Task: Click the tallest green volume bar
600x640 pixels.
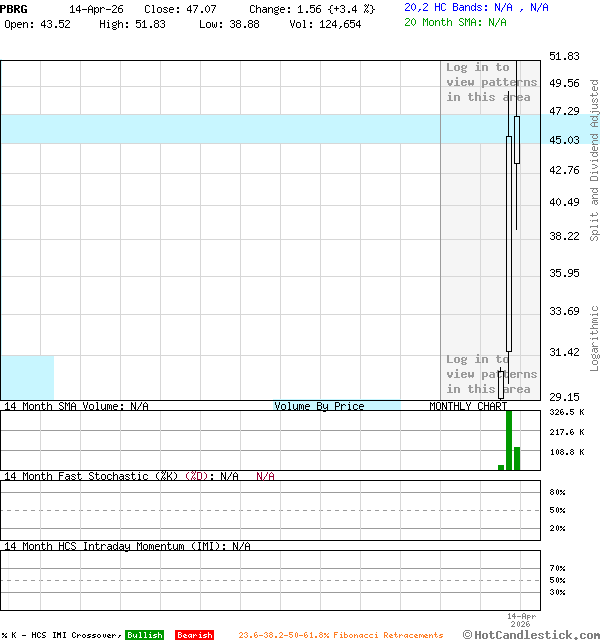Action: tap(509, 440)
